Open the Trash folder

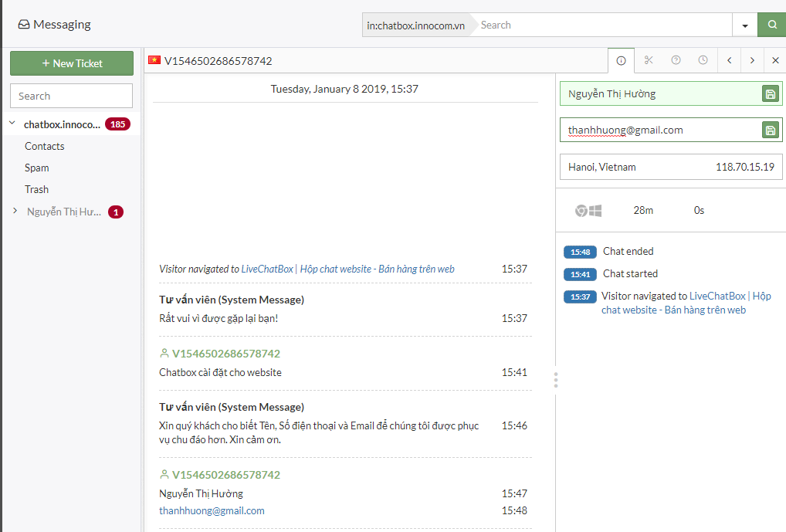point(36,189)
